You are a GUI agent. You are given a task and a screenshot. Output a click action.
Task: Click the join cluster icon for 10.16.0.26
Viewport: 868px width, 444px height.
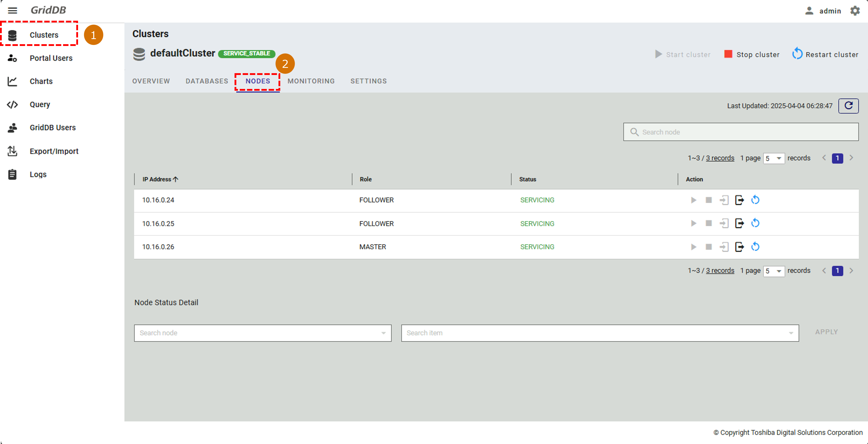[x=724, y=247]
